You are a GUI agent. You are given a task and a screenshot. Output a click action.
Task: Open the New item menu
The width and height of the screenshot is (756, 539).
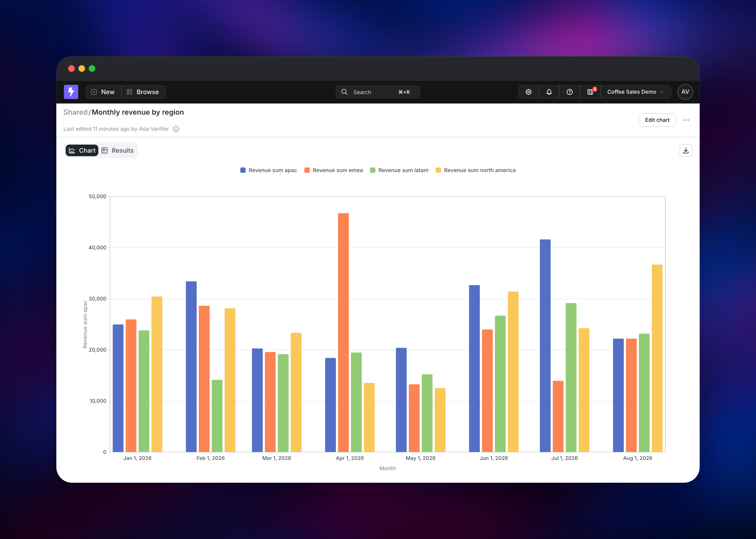pyautogui.click(x=104, y=92)
